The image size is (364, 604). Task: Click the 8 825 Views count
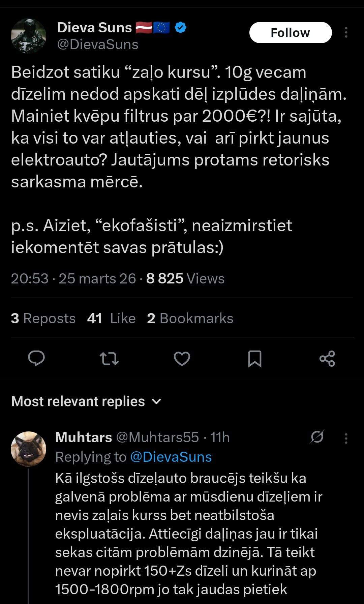click(x=185, y=279)
